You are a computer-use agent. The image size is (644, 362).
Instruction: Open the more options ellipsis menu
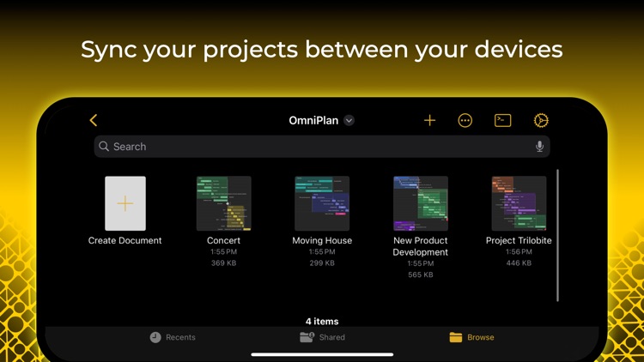tap(465, 120)
